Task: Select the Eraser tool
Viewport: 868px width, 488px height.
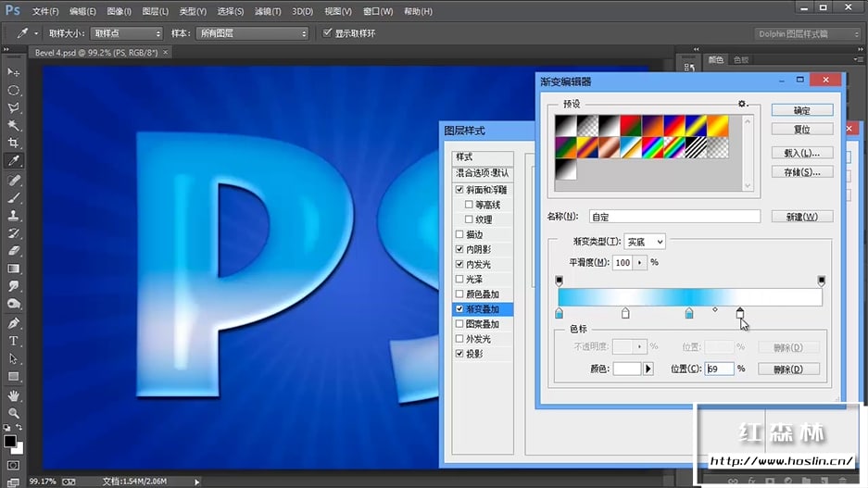Action: [13, 251]
